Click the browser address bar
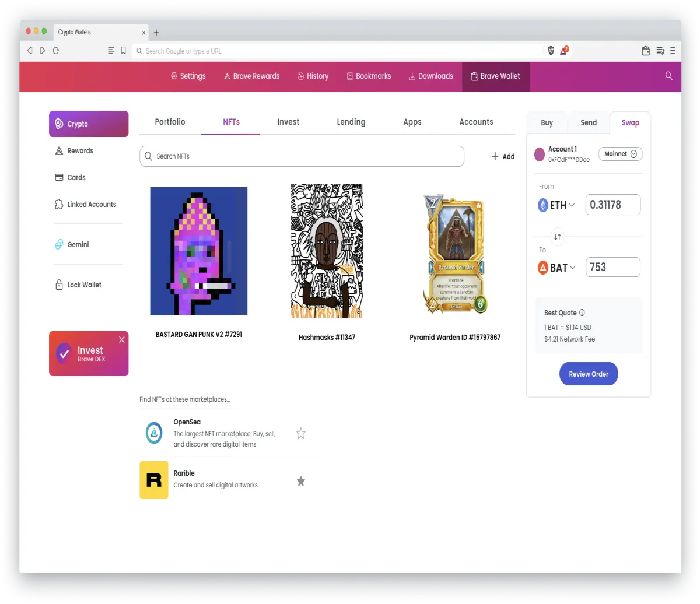The height and width of the screenshot is (604, 700). click(338, 51)
